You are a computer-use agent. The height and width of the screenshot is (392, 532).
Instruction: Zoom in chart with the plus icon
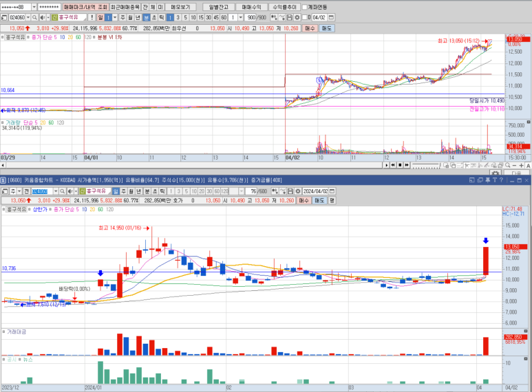pyautogui.click(x=522, y=165)
